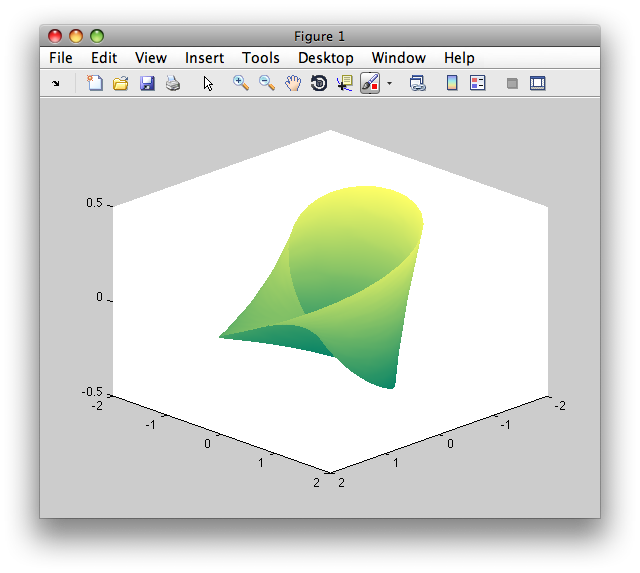Click the Figure 1 title text
The width and height of the screenshot is (640, 573).
tap(319, 36)
